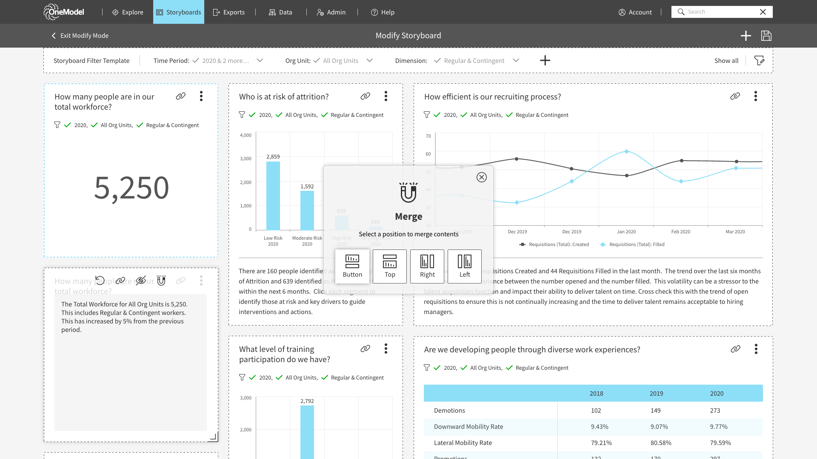The width and height of the screenshot is (817, 459).
Task: Toggle the Org Unit checkmark
Action: tap(316, 60)
